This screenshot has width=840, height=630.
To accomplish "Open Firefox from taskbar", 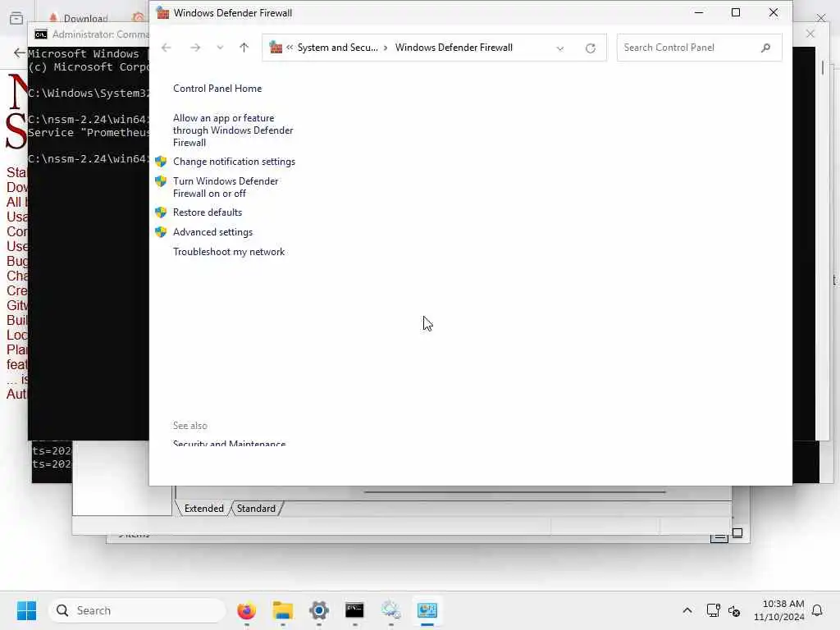I will click(x=246, y=610).
